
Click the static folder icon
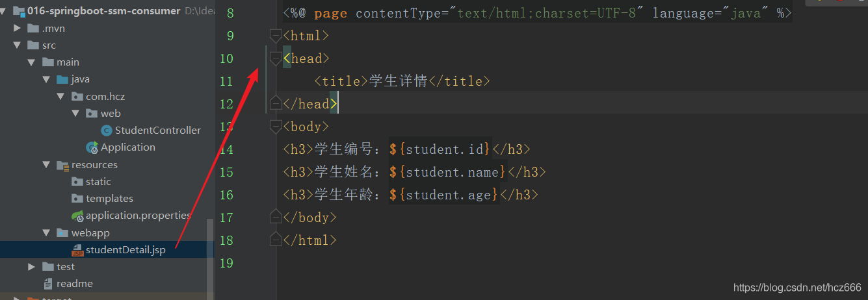click(77, 181)
